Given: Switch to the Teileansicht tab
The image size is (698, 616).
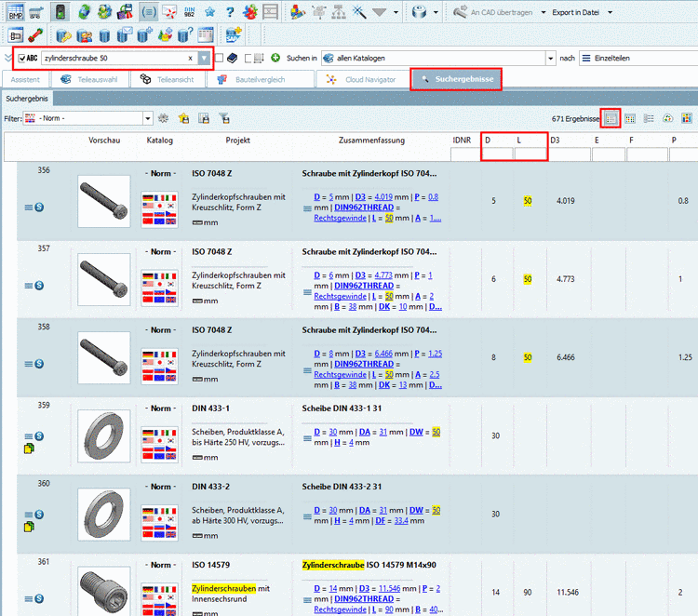Looking at the screenshot, I should pos(168,80).
